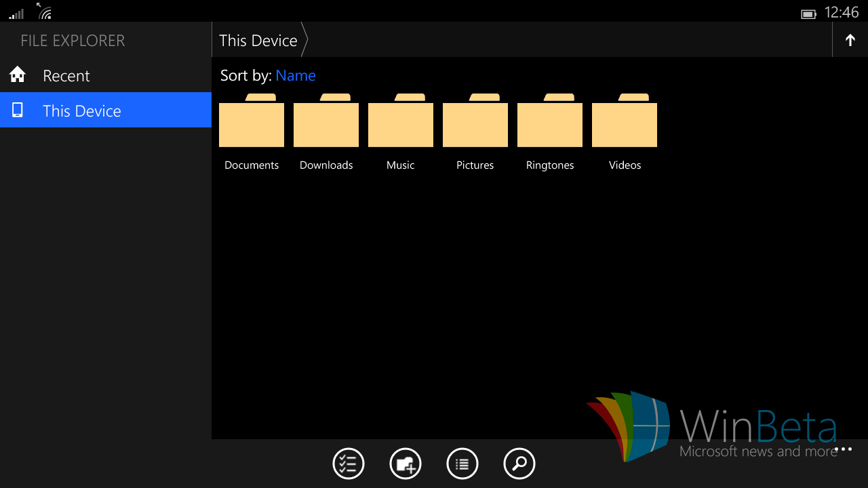This screenshot has height=488, width=868.
Task: Go up one level with the arrow
Action: coord(850,41)
